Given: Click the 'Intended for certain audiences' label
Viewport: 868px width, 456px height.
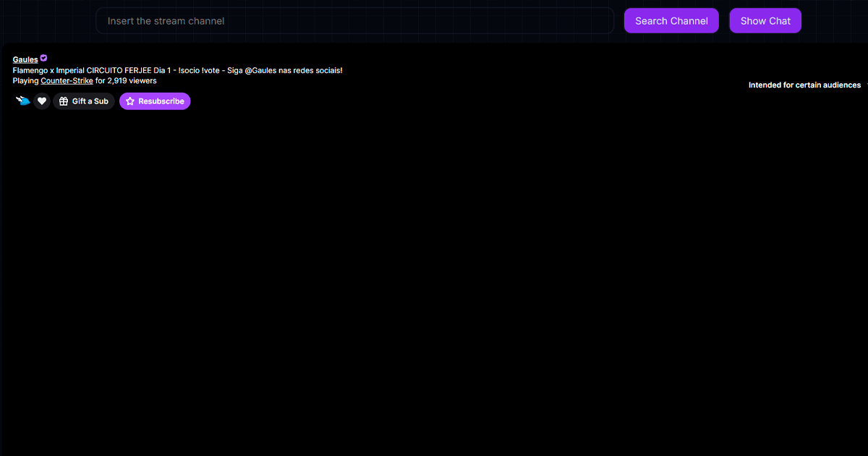Looking at the screenshot, I should (x=804, y=85).
